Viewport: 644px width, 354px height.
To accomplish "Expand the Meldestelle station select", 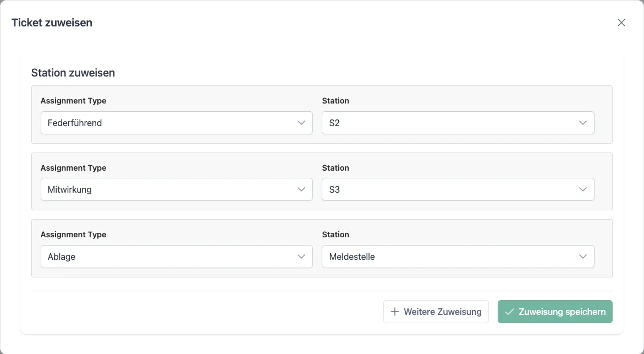I will tap(445, 257).
